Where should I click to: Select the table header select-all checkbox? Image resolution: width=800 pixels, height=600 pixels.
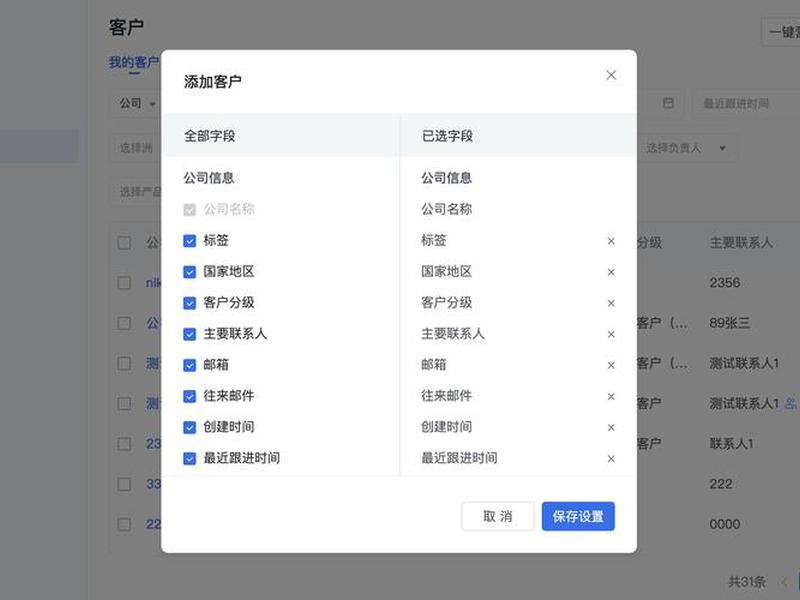click(x=124, y=242)
